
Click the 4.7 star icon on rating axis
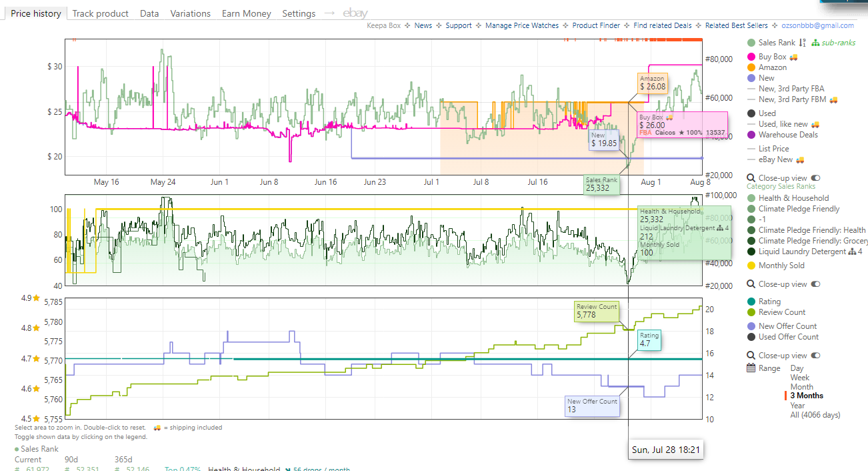37,359
